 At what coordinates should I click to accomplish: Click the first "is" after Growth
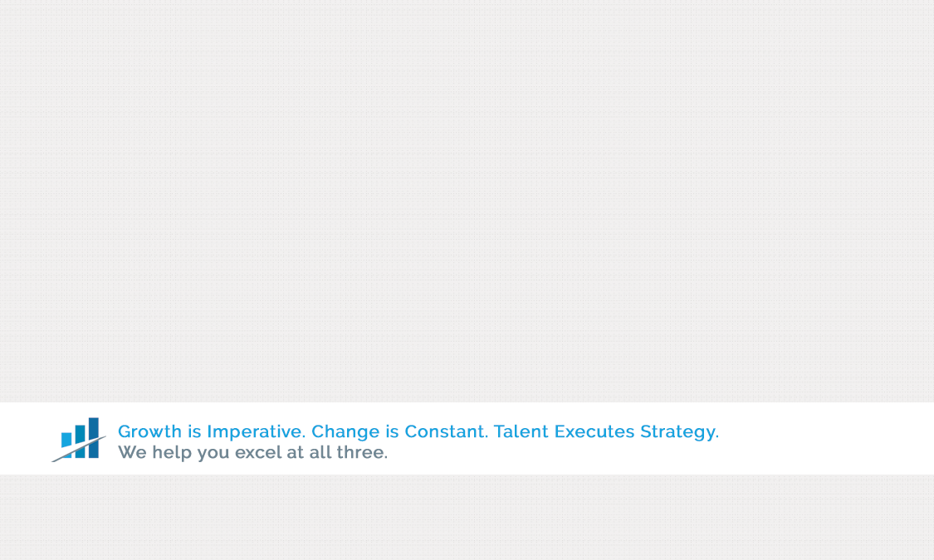coord(194,431)
